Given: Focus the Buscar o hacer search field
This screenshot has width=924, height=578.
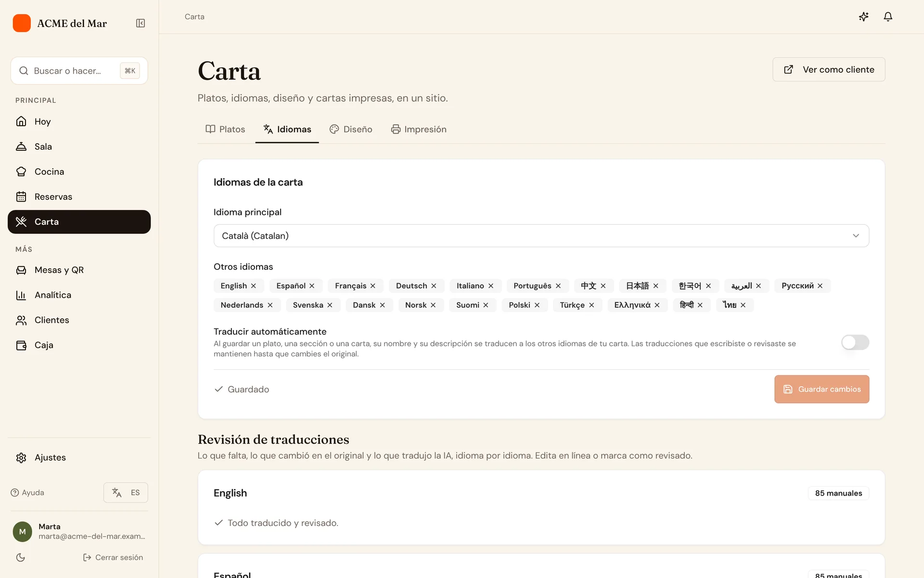Looking at the screenshot, I should click(79, 71).
